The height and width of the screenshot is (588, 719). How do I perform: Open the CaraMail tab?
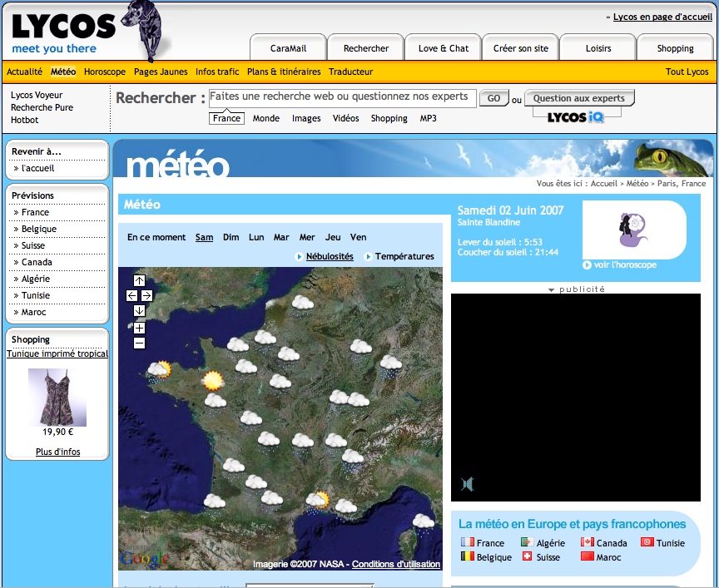(288, 48)
